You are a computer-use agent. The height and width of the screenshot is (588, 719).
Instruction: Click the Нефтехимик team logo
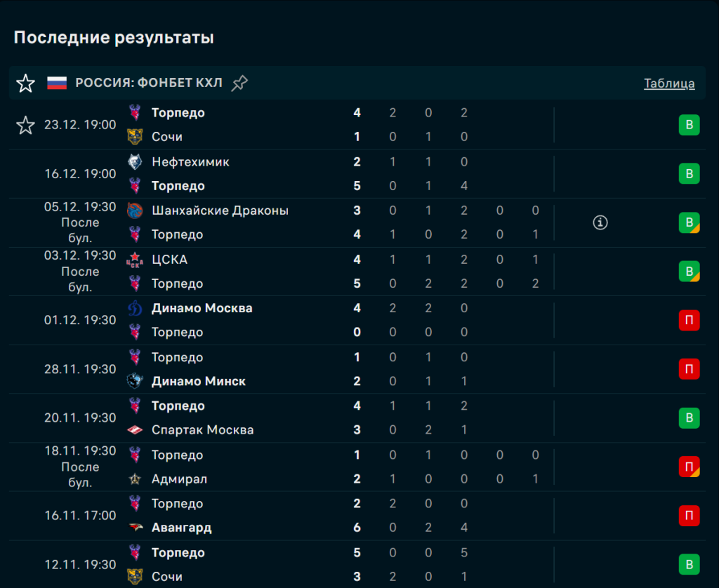pyautogui.click(x=135, y=162)
